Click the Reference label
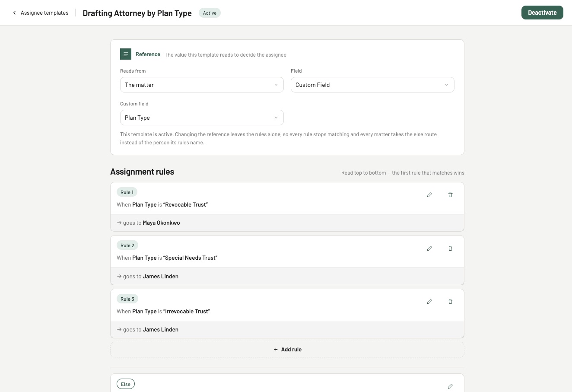572x392 pixels. click(148, 54)
